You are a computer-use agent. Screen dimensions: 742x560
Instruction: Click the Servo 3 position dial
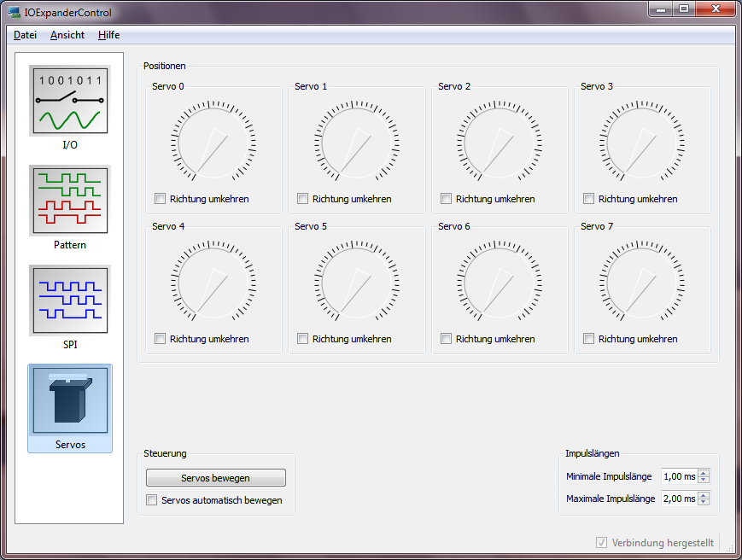[642, 142]
